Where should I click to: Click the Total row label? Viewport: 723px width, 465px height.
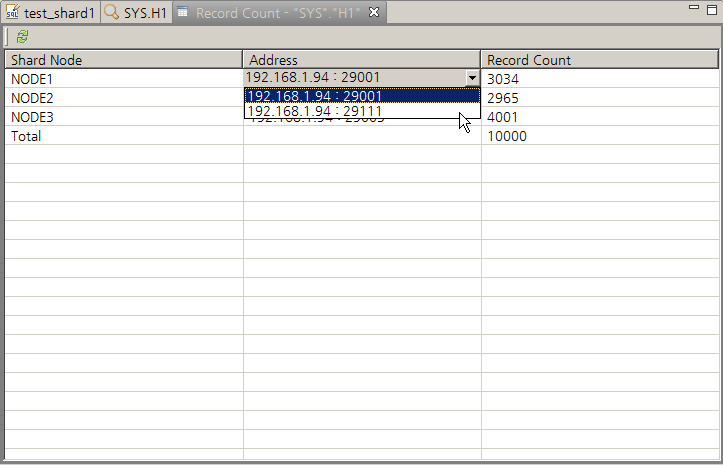click(x=26, y=136)
